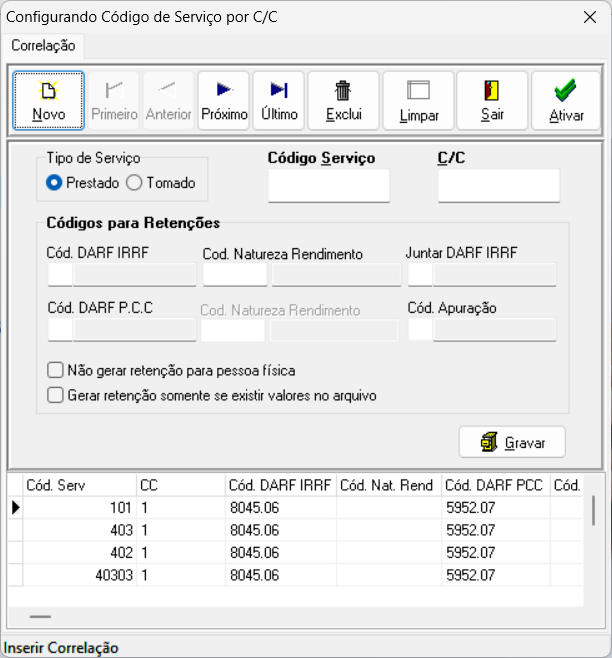
Task: Click the Cód. Apuração code box
Action: pos(420,329)
